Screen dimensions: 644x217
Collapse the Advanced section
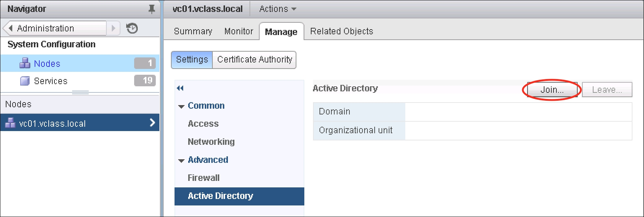coord(181,161)
